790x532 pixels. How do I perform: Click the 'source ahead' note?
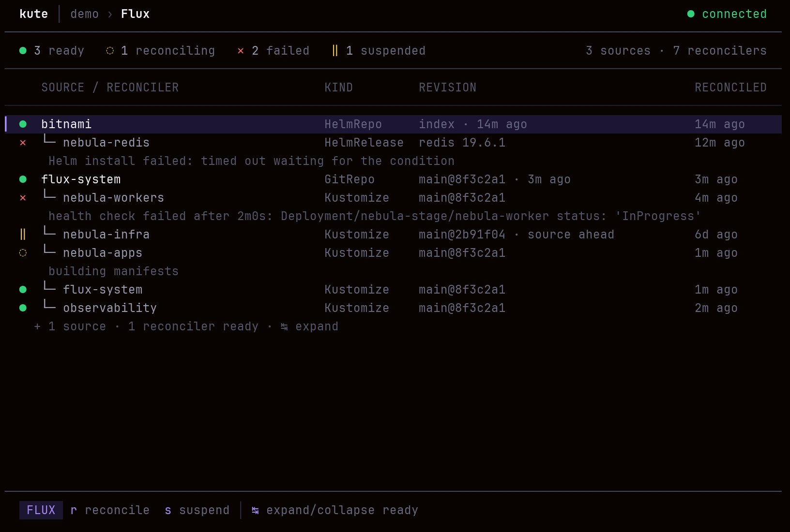coord(571,235)
